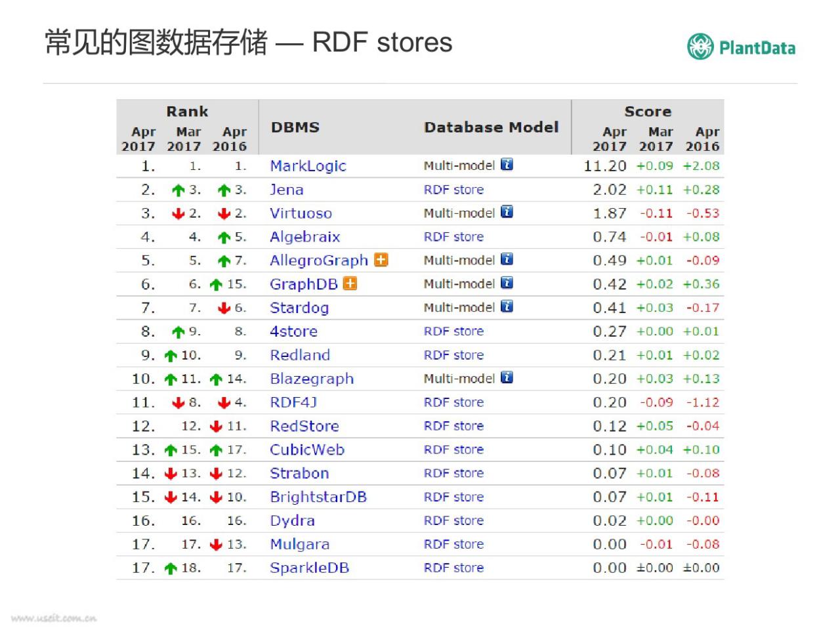The image size is (840, 630).
Task: Open the Dydra DBMS link
Action: 292,520
